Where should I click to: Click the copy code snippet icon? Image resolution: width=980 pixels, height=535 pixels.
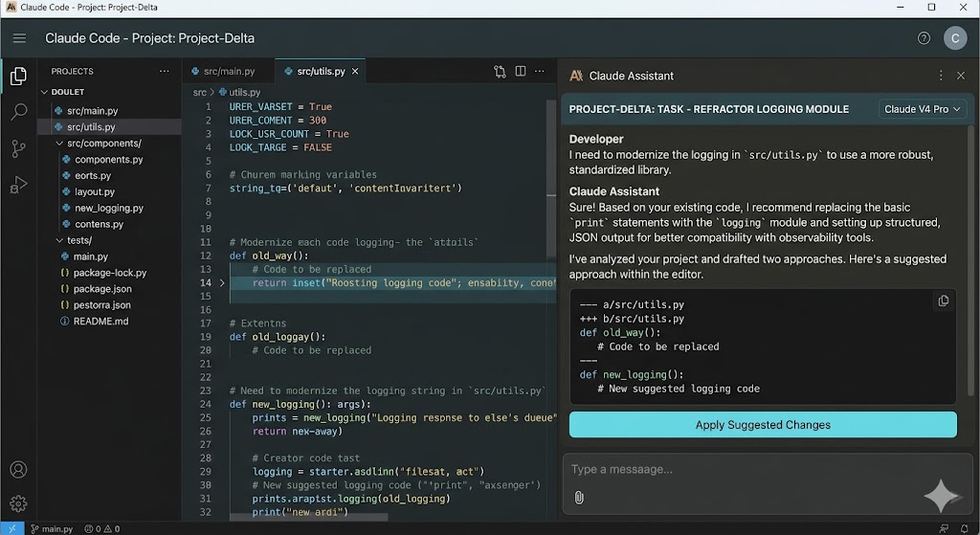943,301
